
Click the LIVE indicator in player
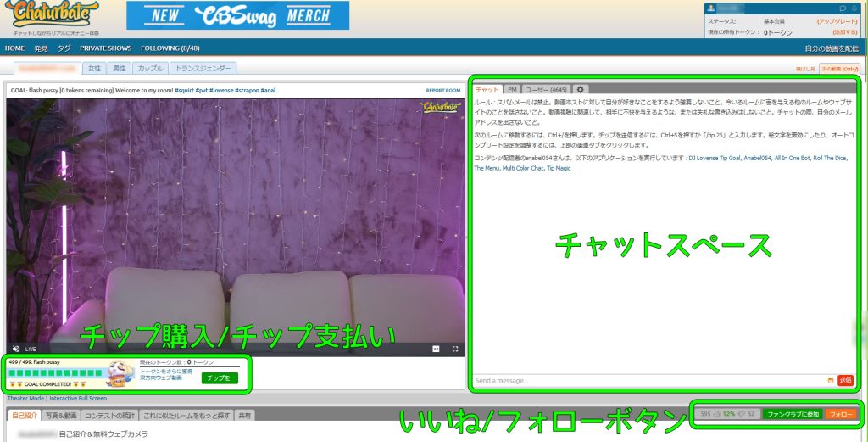pos(31,349)
